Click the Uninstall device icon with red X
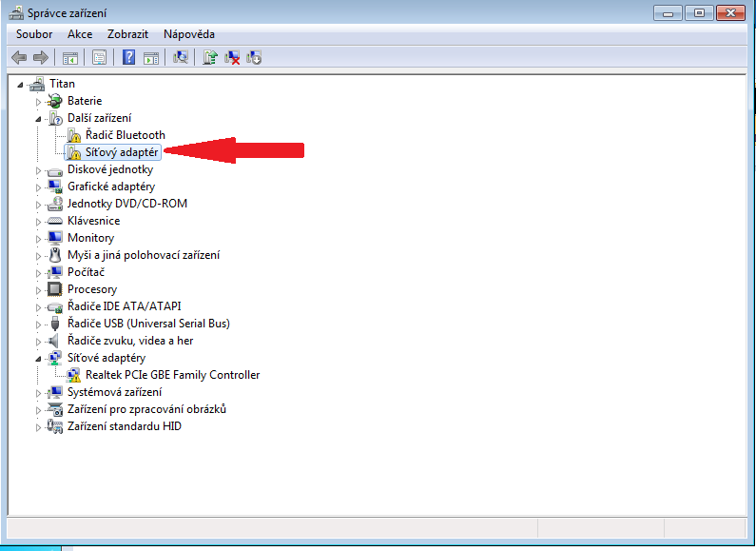The image size is (756, 551). (232, 58)
